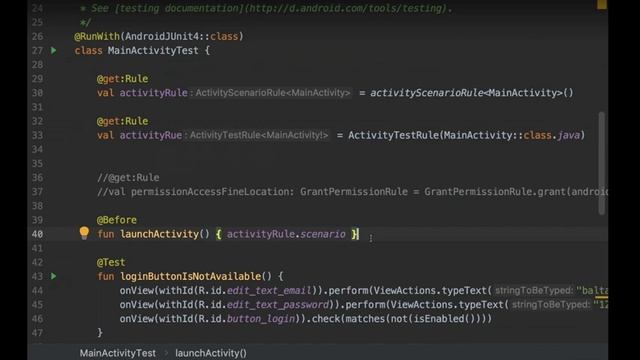Place cursor on AndroidJUnit4::class
This screenshot has width=640, height=360.
tap(181, 36)
